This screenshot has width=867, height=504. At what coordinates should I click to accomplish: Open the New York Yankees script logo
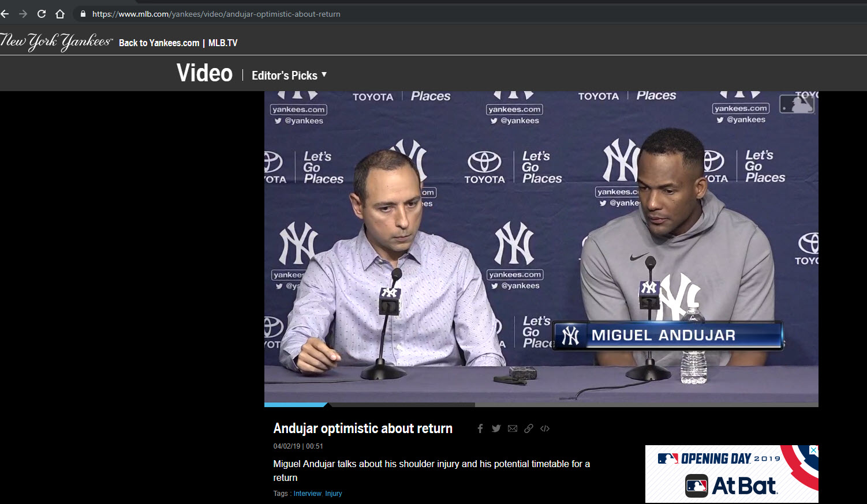(56, 42)
